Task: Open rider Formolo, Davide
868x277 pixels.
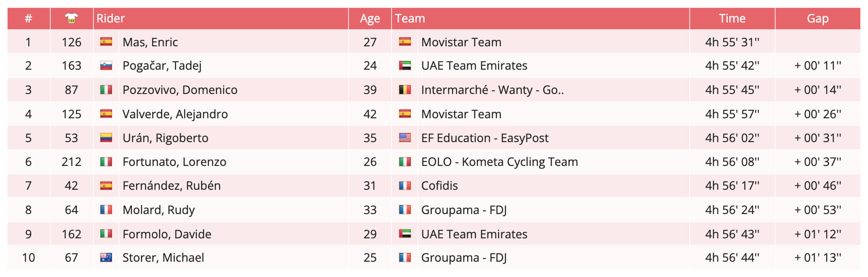Action: (x=167, y=234)
